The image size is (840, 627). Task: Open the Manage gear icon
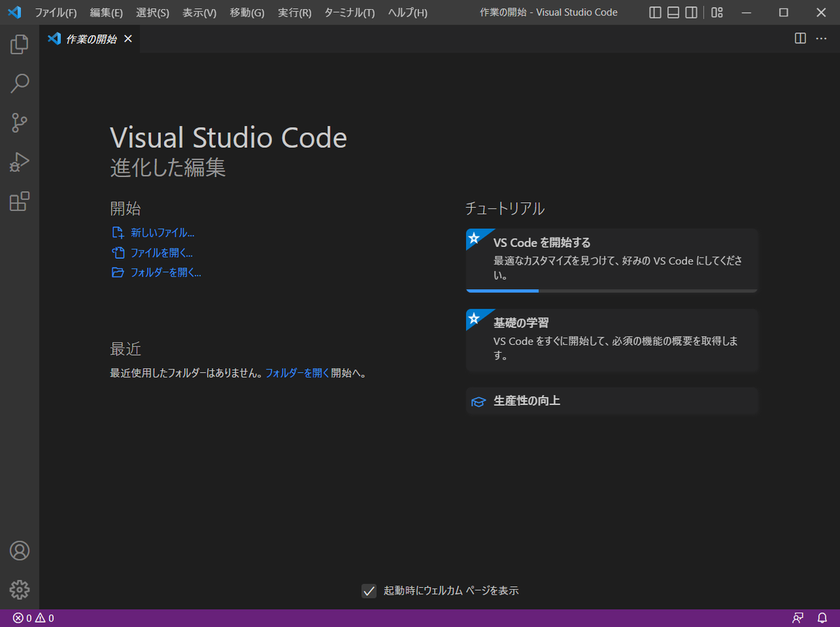20,589
